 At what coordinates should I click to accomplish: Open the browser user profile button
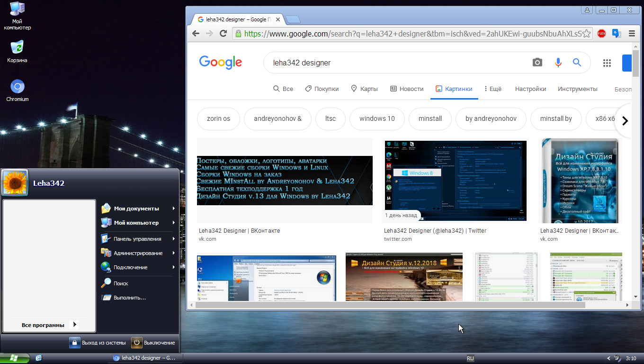[x=588, y=9]
